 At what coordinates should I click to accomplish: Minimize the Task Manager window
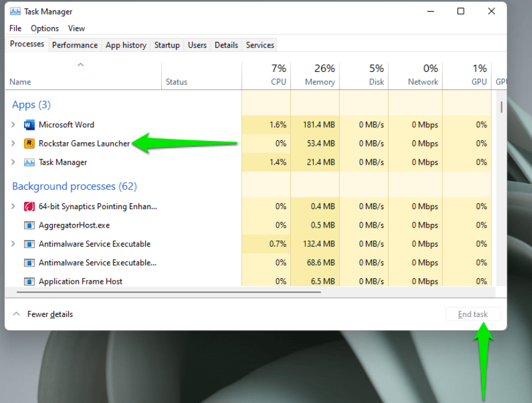pyautogui.click(x=431, y=11)
